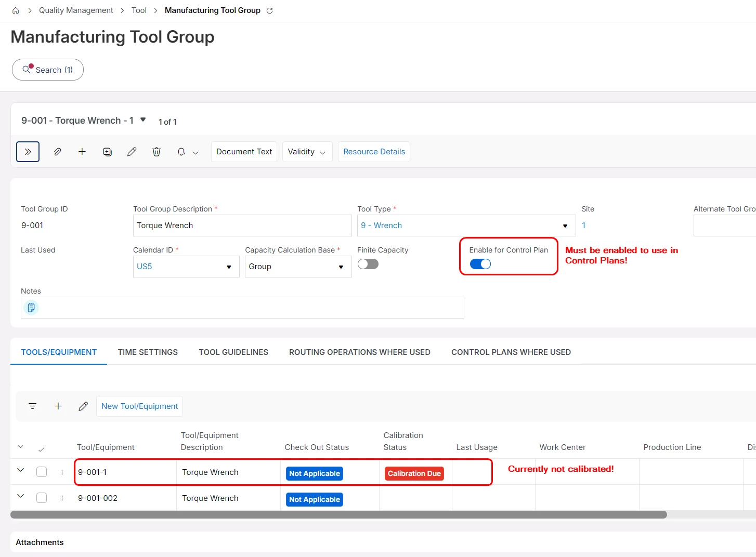This screenshot has width=756, height=557.
Task: Switch to the Time Settings tab
Action: [148, 352]
